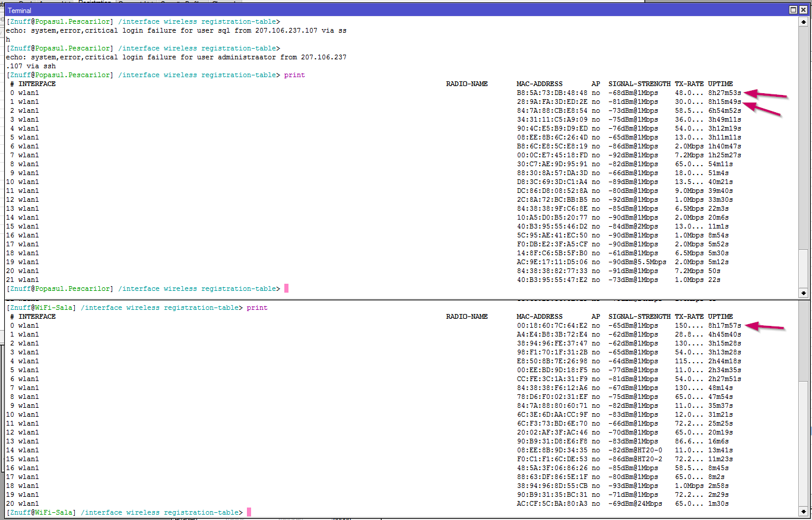812x520 pixels.
Task: Click MAC address 84:38:38:82:77:33
Action: 552,271
